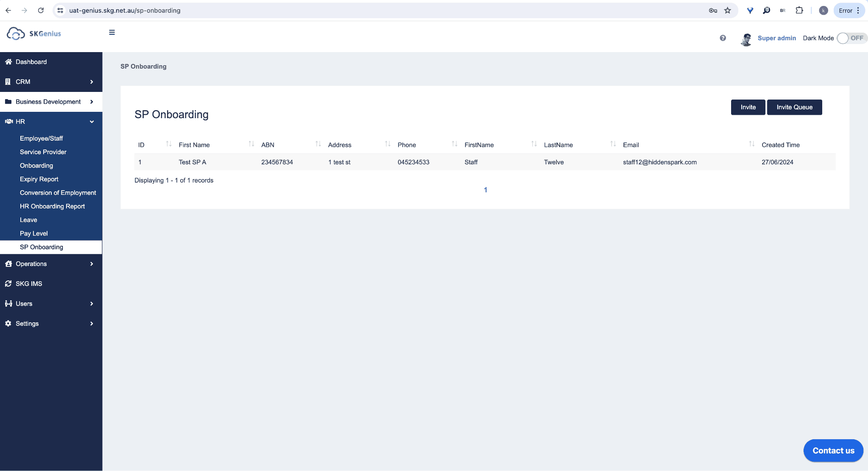
Task: Click the Operations navigation icon
Action: click(9, 263)
